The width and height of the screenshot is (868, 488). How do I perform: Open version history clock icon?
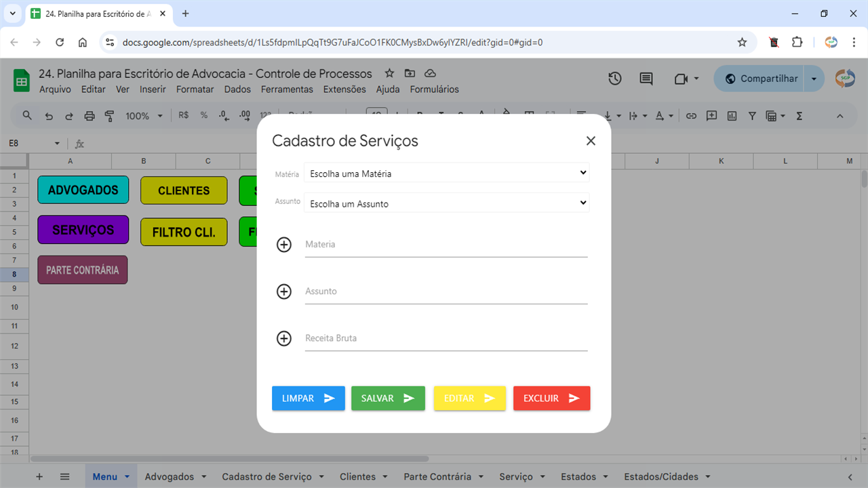pos(614,79)
